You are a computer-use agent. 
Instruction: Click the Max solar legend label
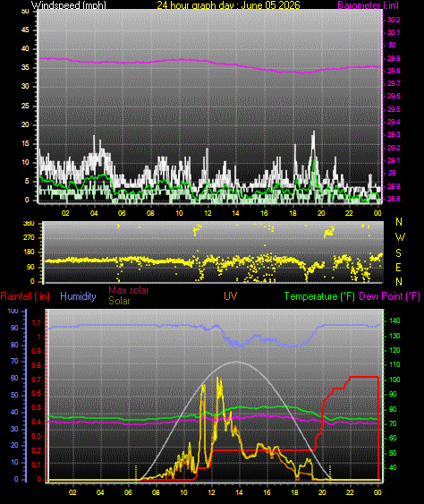click(129, 290)
